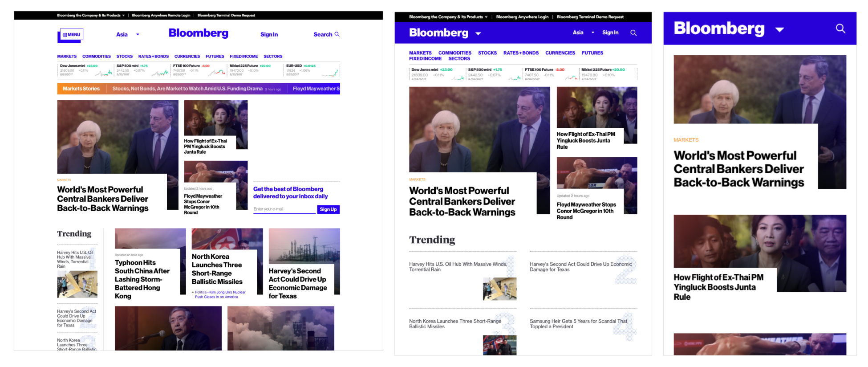Open the MENU button in the left mockup
This screenshot has width=868, height=367.
coord(71,35)
